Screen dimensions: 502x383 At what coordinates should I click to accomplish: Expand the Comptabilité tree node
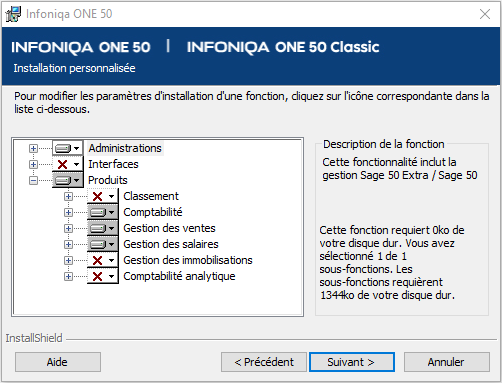68,212
